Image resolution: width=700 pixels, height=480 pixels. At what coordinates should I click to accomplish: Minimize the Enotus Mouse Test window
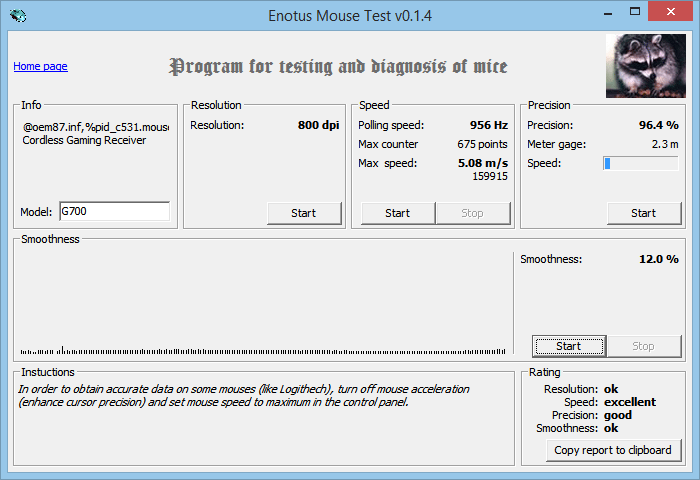tap(608, 13)
